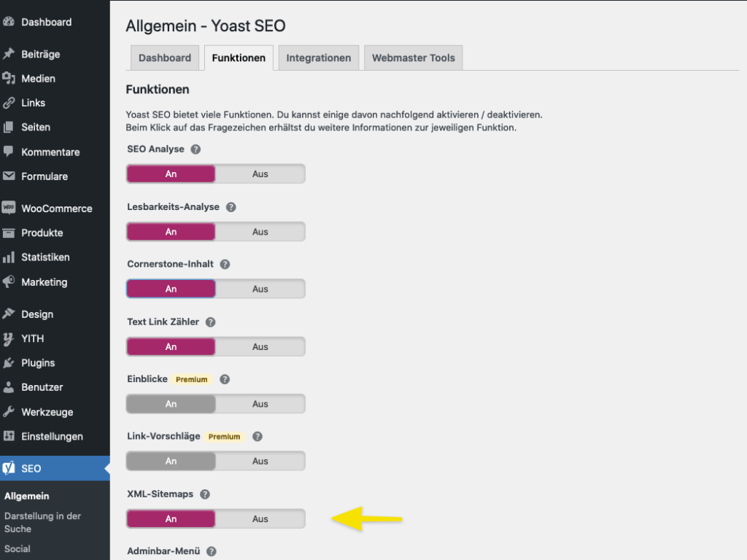The width and height of the screenshot is (747, 560).
Task: Click the Adminbar-Menü help icon
Action: coord(212,551)
